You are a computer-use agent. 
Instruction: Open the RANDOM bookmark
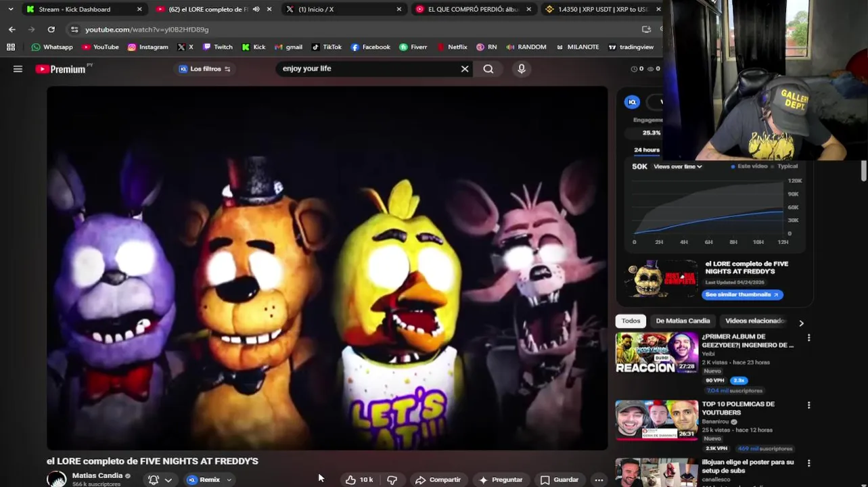click(526, 47)
